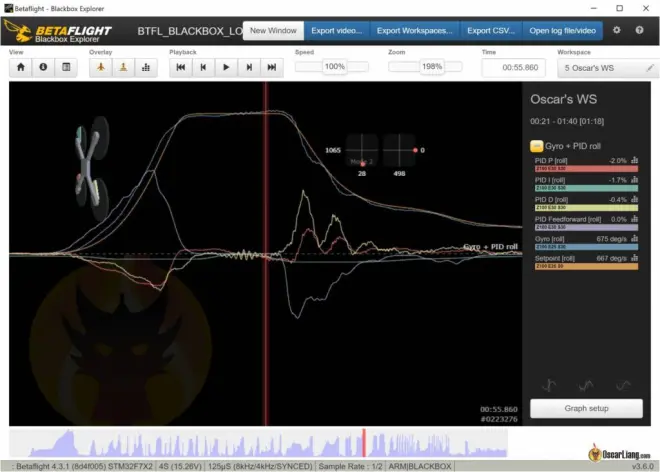Viewport: 660px width, 472px height.
Task: Open spectrum analyser for Setpoint [roll]
Action: coord(634,258)
